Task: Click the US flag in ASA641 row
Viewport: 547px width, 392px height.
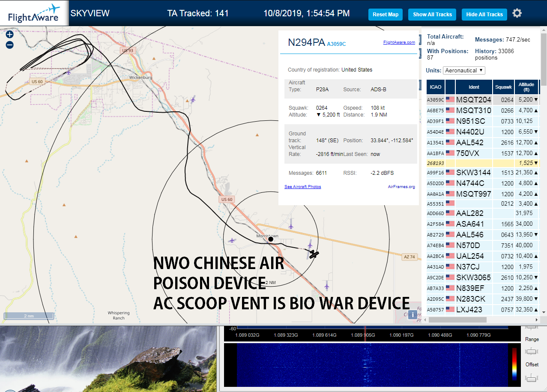Action: click(x=450, y=224)
